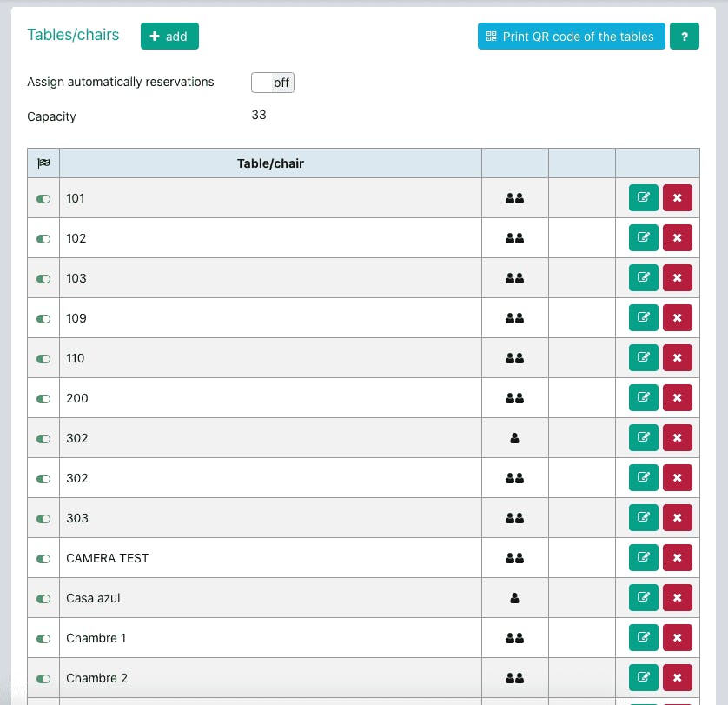Delete the Chambre 2 entry

tap(678, 677)
